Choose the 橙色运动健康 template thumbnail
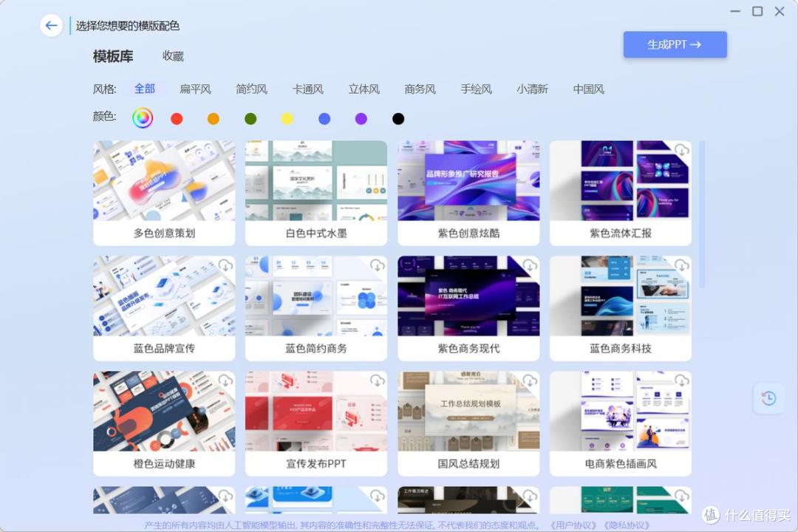 tap(164, 411)
